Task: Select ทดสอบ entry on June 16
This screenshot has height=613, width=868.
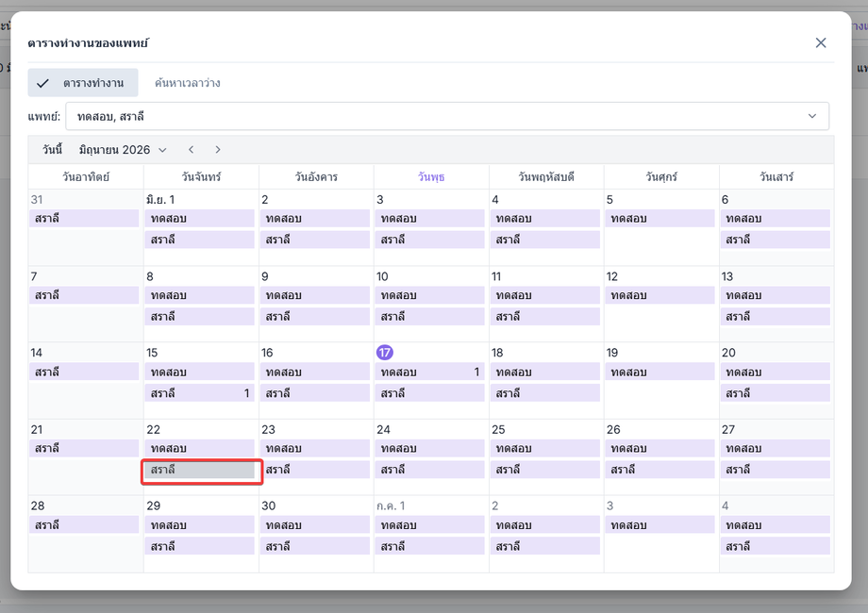Action: [x=314, y=372]
